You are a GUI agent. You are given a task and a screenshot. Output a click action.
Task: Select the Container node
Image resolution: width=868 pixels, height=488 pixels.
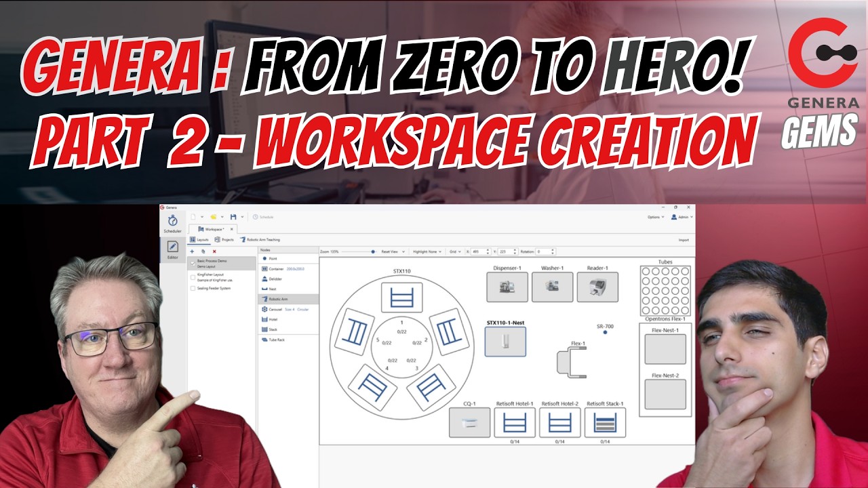[x=288, y=268]
